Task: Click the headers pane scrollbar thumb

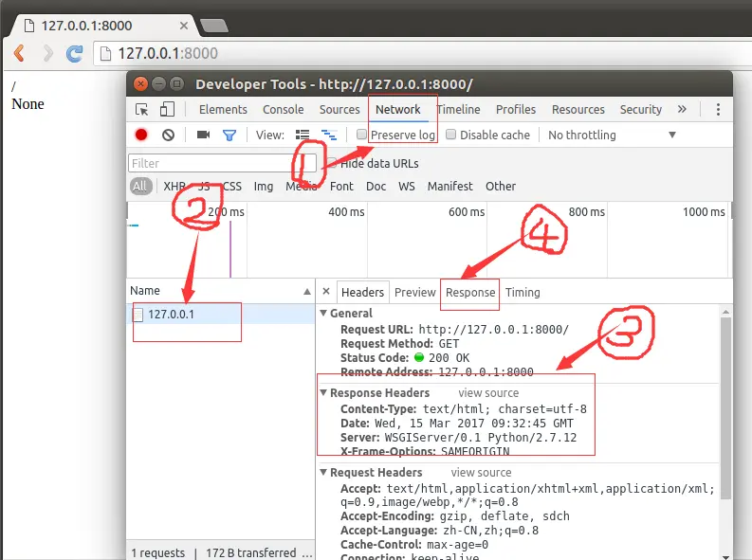Action: coord(725,407)
